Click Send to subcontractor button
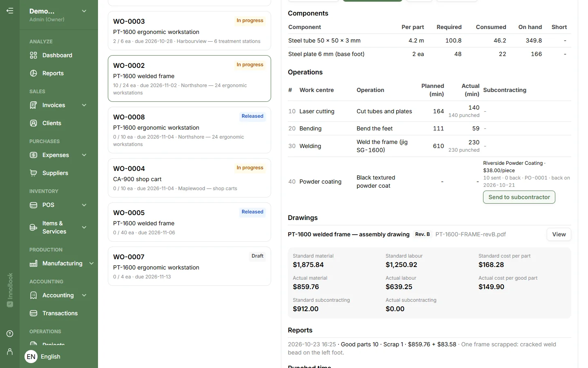The image size is (588, 368). click(x=519, y=197)
